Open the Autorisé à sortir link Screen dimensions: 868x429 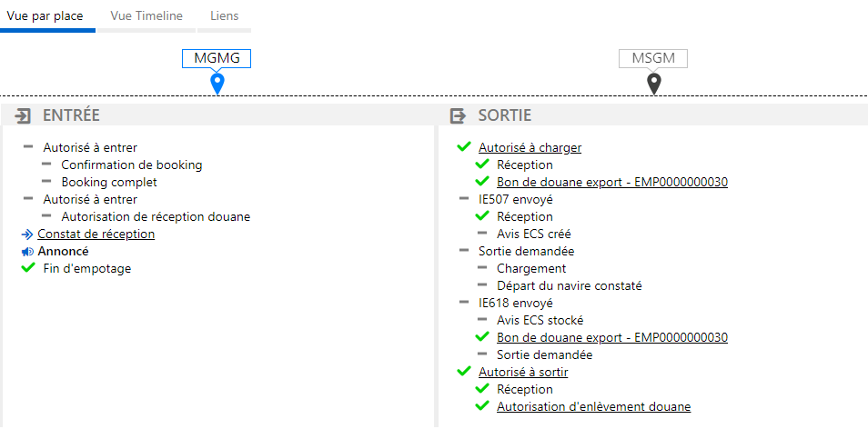[523, 372]
